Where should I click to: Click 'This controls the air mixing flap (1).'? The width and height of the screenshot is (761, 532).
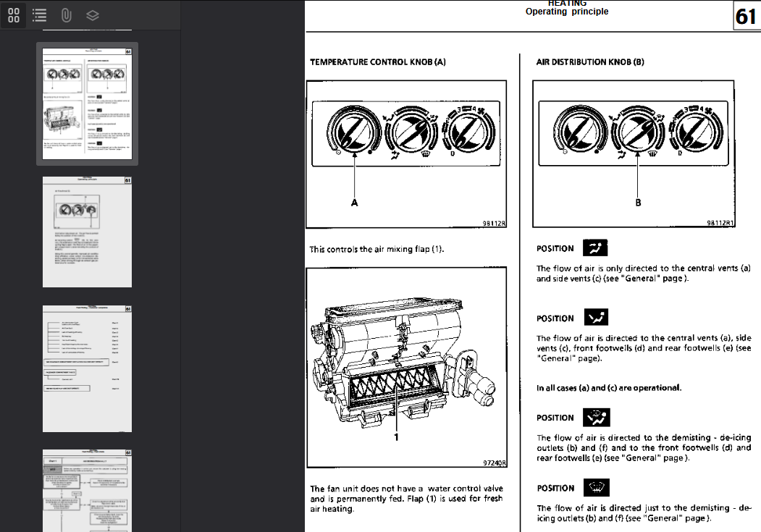[377, 249]
